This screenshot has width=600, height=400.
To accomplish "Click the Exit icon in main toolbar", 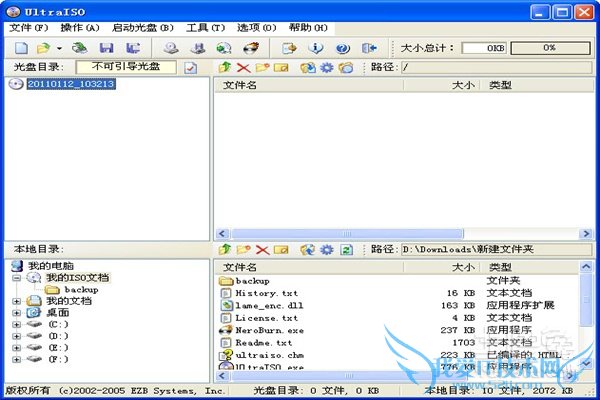I will pyautogui.click(x=369, y=48).
